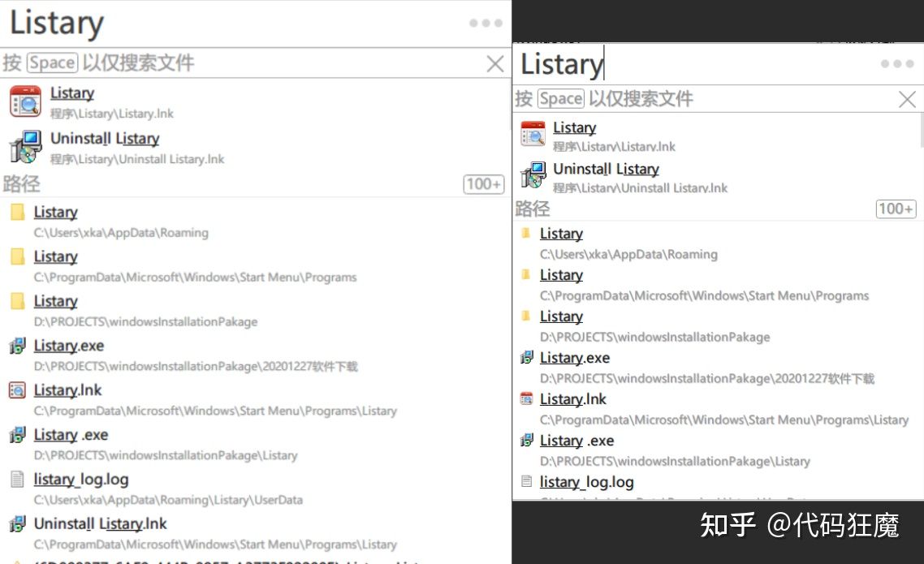Select Listary.lnk result name in right window
This screenshot has width=924, height=564.
click(572, 399)
